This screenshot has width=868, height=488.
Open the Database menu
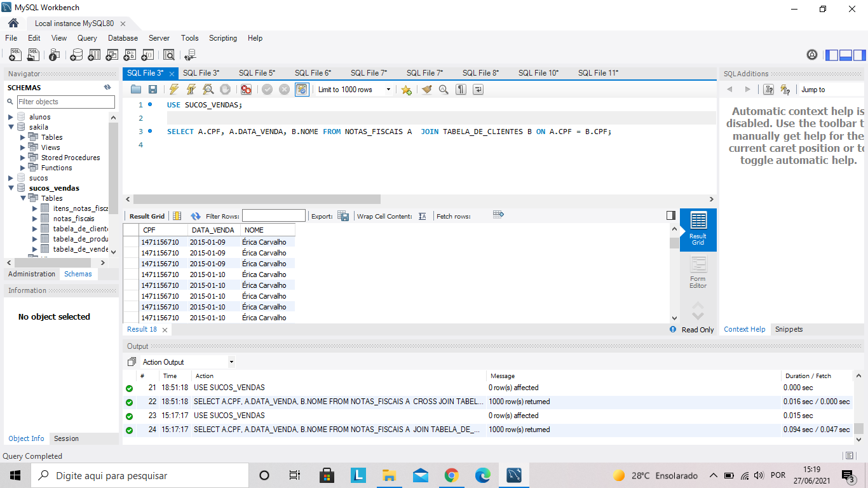tap(123, 38)
